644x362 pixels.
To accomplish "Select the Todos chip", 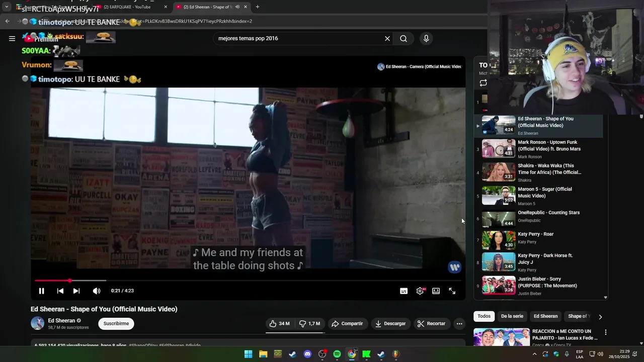I will click(x=484, y=316).
